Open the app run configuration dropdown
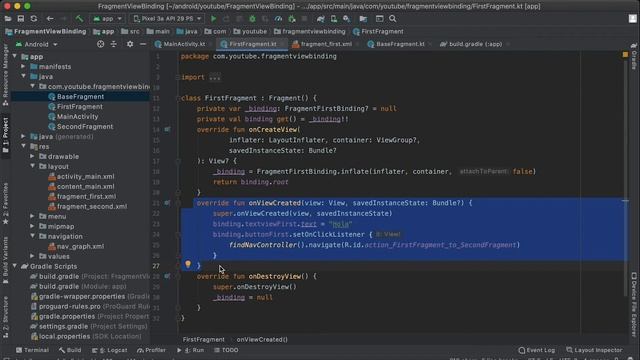The height and width of the screenshot is (360, 640). tap(107, 19)
